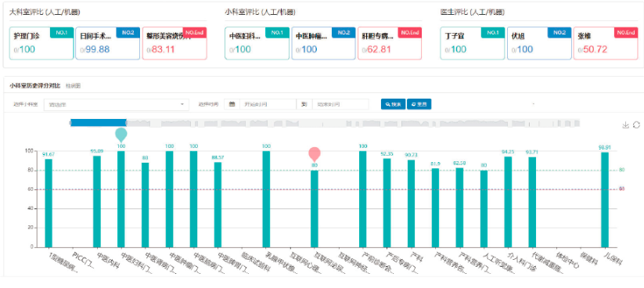Click the bar labeled 91.67
The height and width of the screenshot is (288, 644).
click(49, 203)
